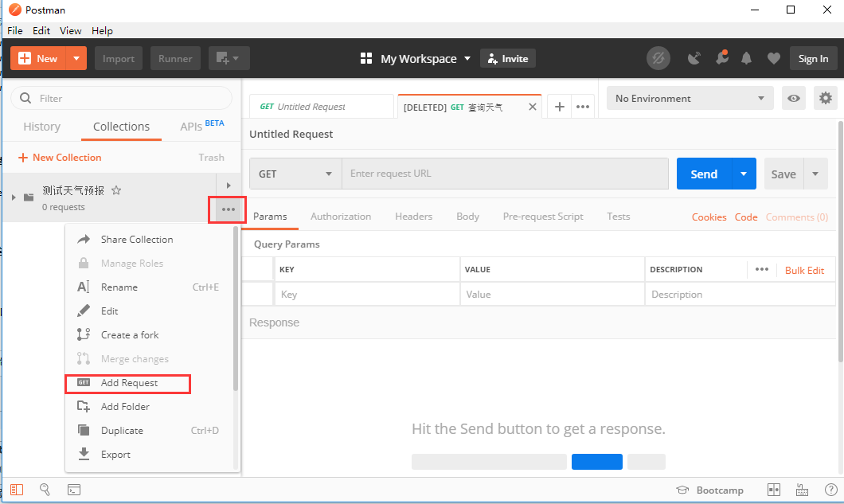The image size is (844, 504).
Task: Open the Runner button
Action: pyautogui.click(x=175, y=58)
